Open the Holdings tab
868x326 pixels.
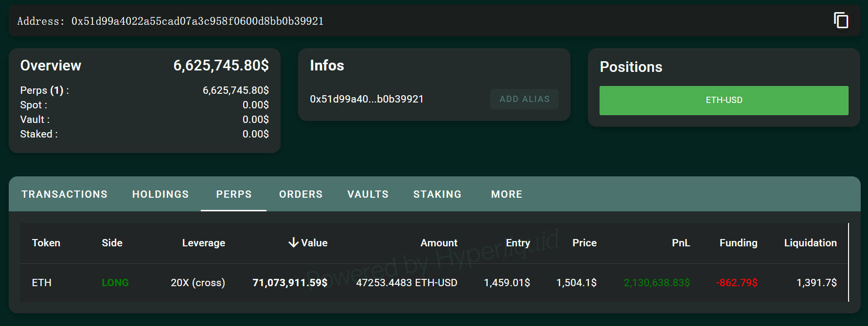[160, 194]
